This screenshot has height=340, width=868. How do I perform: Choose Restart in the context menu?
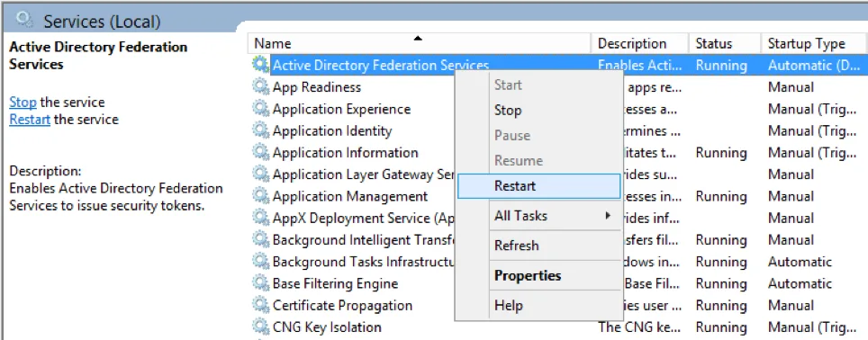tap(538, 186)
